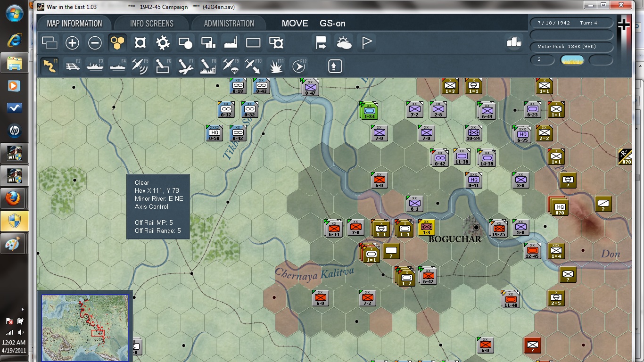The image size is (644, 362).
Task: Select Rail mode F2 track icon
Action: [72, 66]
